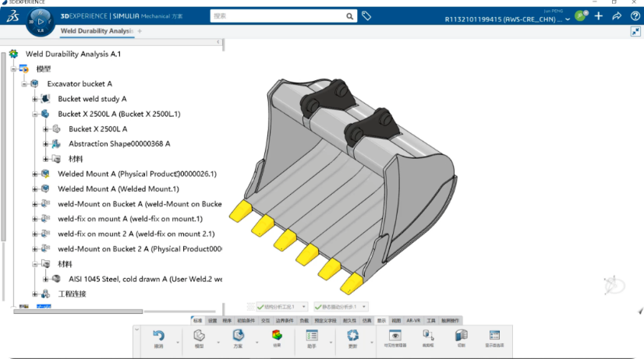Select Welded Mount A (Physical Product00000026.1) row
644x359 pixels.
(x=137, y=174)
